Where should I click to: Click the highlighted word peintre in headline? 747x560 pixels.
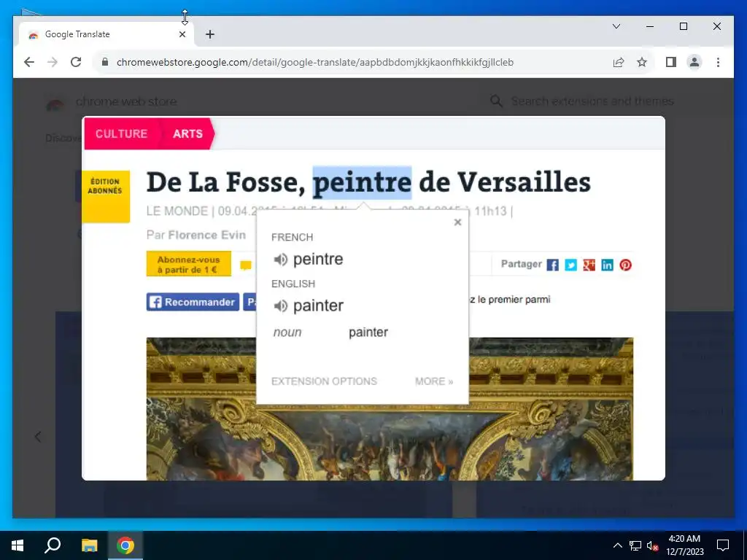coord(362,182)
